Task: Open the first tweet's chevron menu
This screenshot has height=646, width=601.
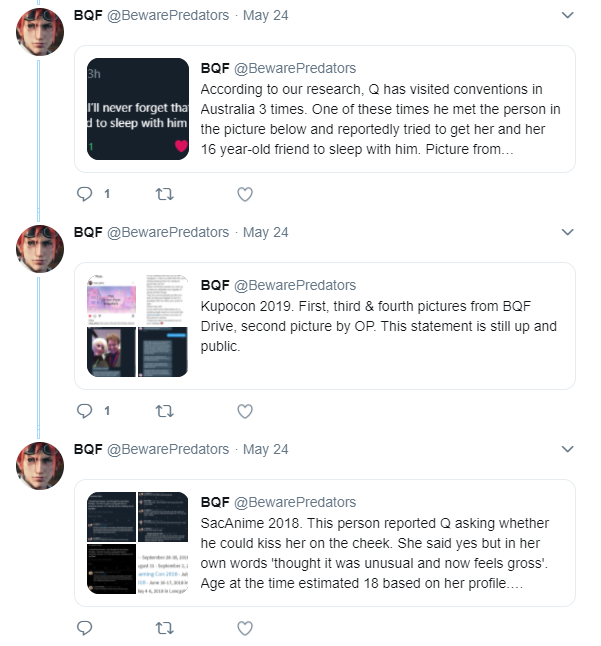Action: (x=568, y=15)
